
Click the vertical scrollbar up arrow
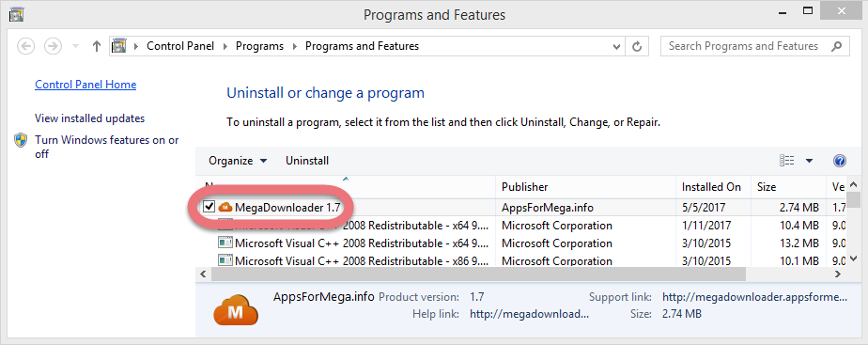pos(854,184)
